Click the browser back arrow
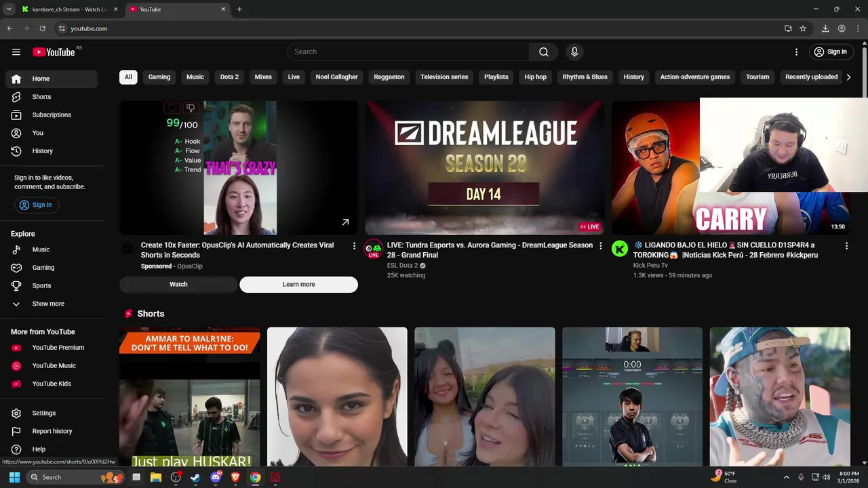The image size is (868, 488). pyautogui.click(x=9, y=28)
